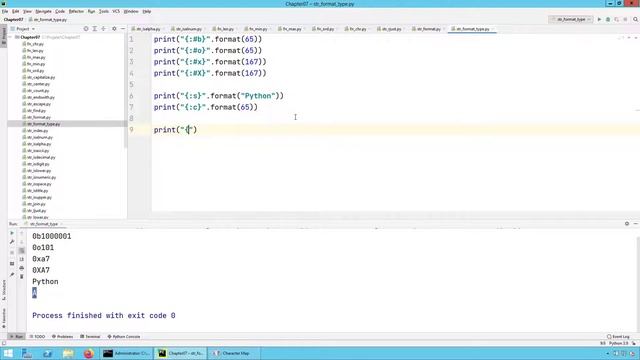The image size is (640, 360).
Task: Collapse the Chapter07 root folder
Action: pyautogui.click(x=11, y=37)
